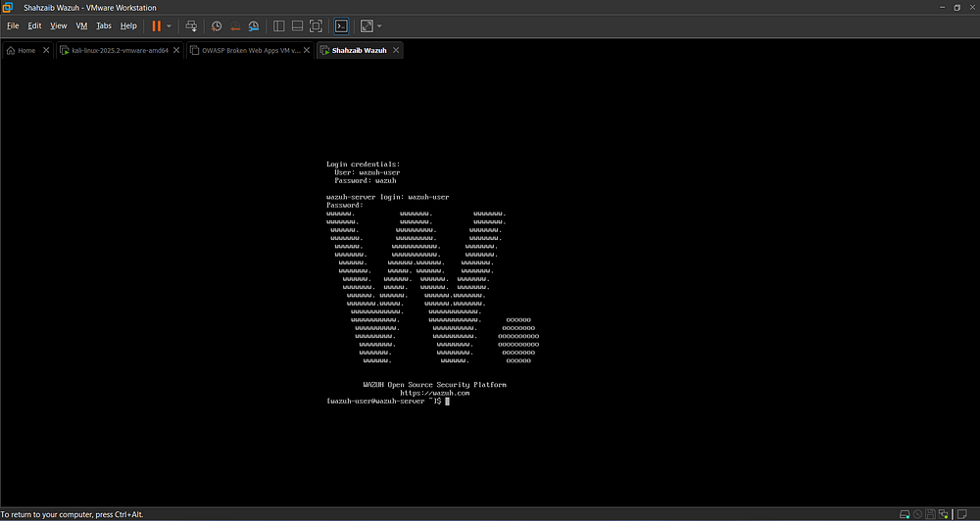The image size is (980, 521).
Task: Open the File menu
Action: point(13,25)
